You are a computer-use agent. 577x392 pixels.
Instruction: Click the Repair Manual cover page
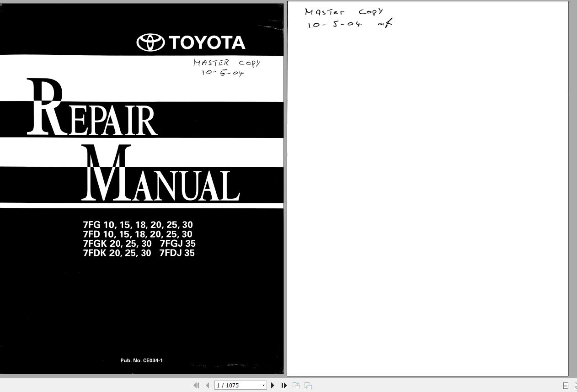[x=142, y=189]
